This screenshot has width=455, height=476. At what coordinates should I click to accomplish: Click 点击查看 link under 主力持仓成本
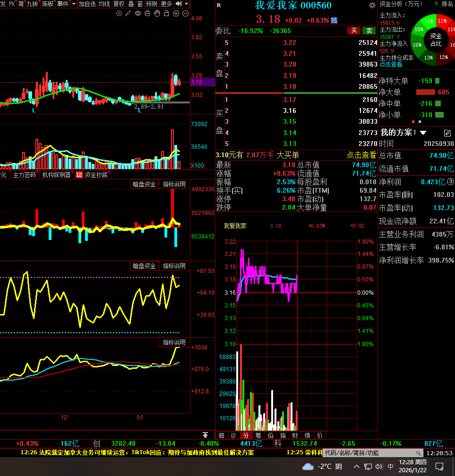[x=391, y=64]
